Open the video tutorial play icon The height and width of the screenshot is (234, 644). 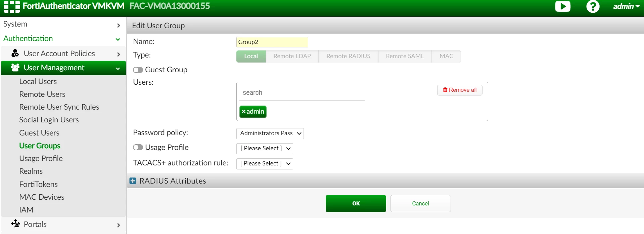pyautogui.click(x=563, y=6)
